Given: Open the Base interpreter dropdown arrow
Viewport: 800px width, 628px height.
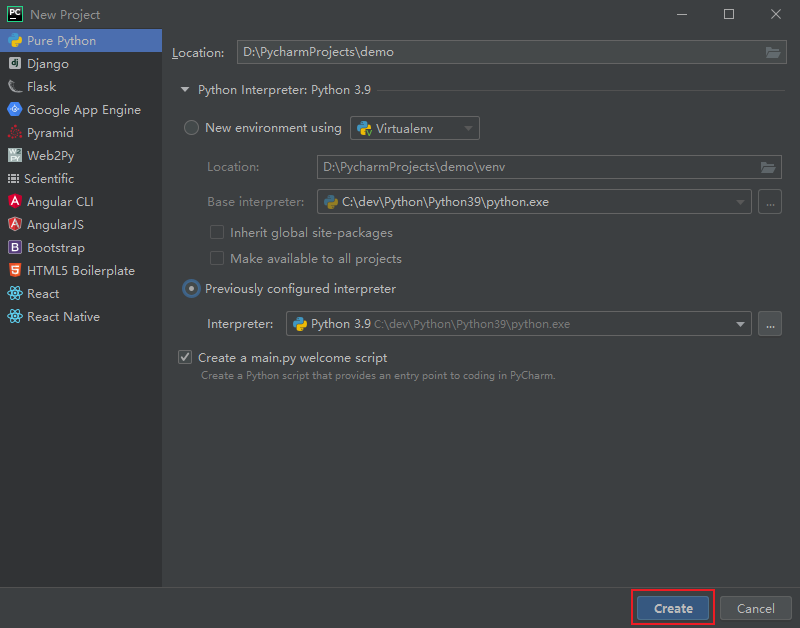Looking at the screenshot, I should click(x=740, y=202).
